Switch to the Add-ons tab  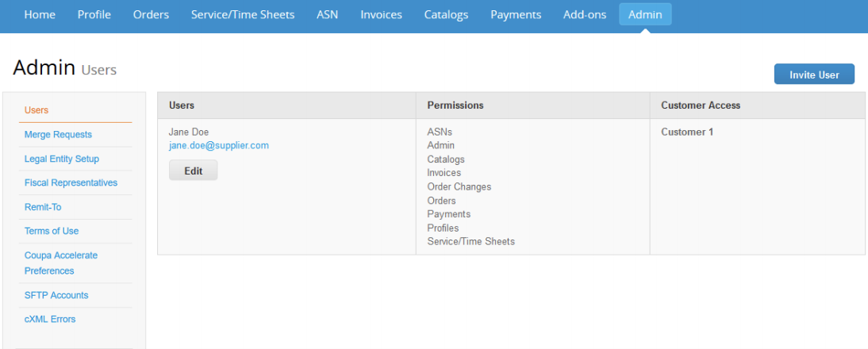coord(585,14)
